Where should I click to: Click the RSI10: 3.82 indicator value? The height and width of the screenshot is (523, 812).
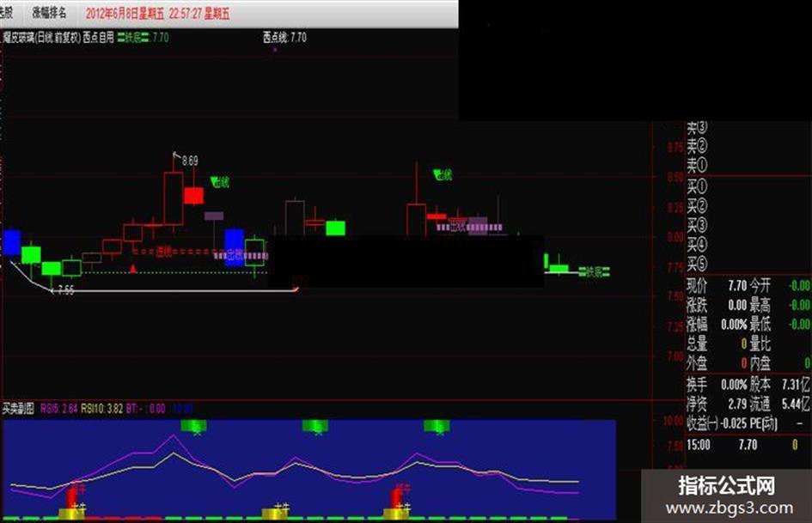click(x=102, y=409)
